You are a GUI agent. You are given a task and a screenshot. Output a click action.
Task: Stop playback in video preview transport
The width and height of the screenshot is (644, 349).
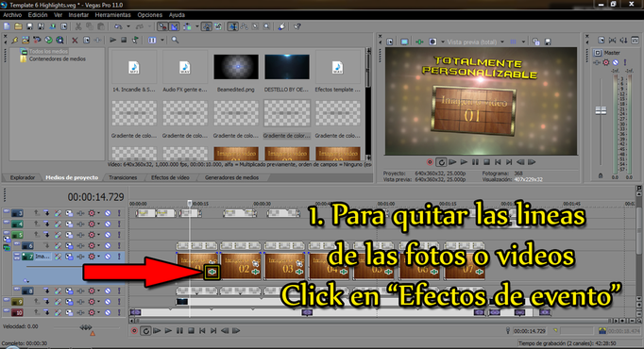point(486,162)
